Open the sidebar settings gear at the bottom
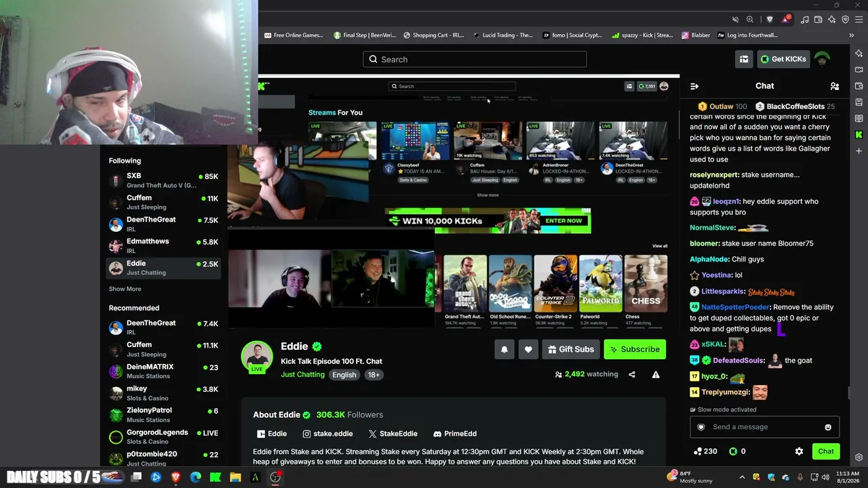 pyautogui.click(x=859, y=457)
